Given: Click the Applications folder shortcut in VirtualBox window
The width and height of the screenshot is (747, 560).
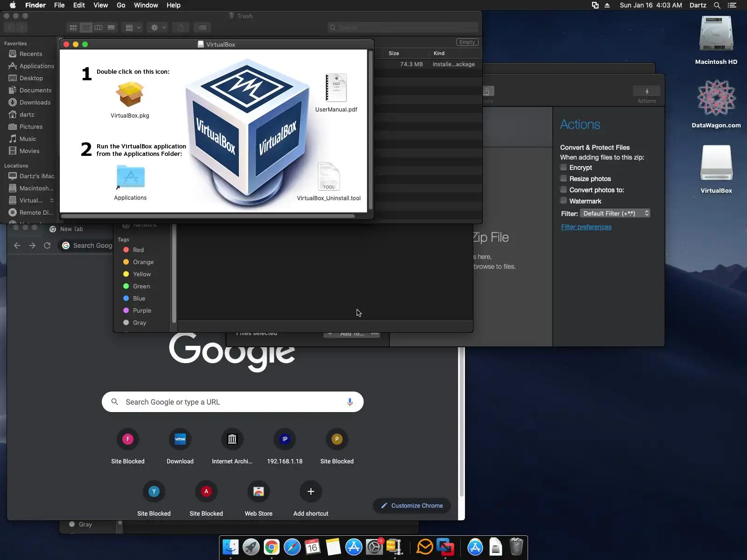Looking at the screenshot, I should 130,177.
